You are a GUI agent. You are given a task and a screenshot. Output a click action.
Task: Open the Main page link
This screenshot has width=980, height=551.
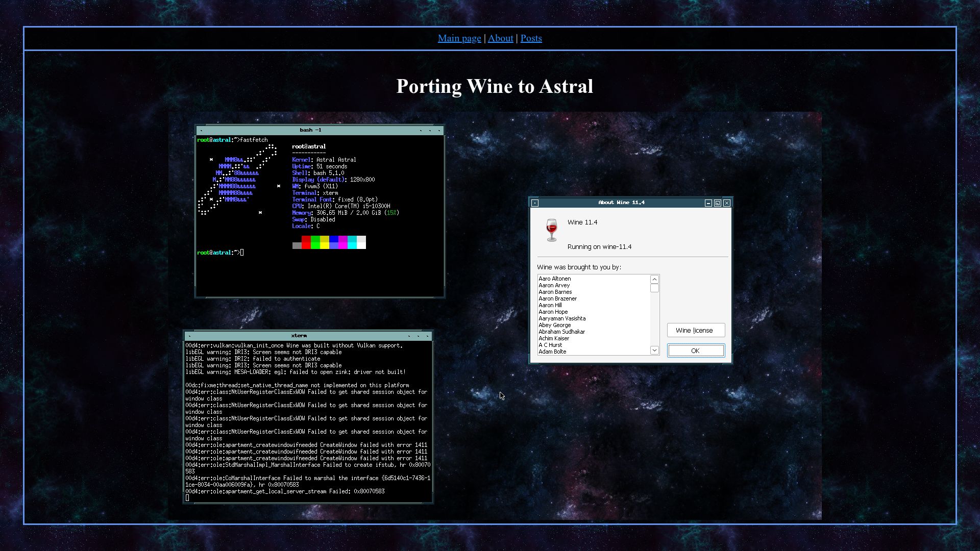459,38
